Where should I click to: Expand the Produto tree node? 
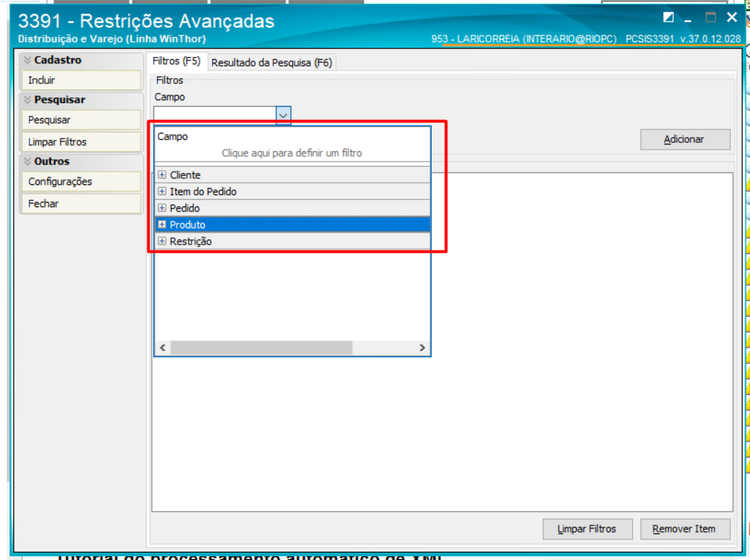coord(162,225)
